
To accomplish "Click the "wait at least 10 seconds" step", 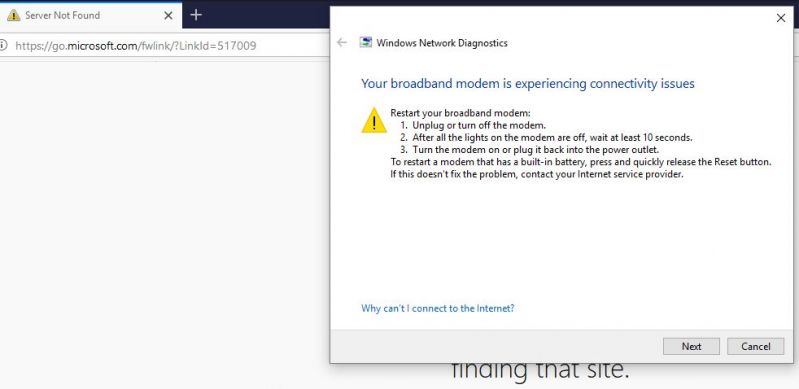I will [x=546, y=138].
